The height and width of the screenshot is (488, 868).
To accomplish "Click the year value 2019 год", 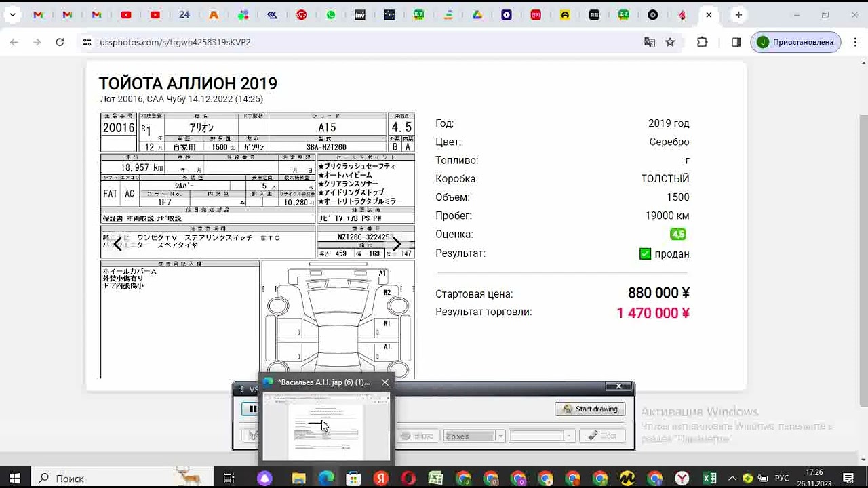I will point(669,123).
